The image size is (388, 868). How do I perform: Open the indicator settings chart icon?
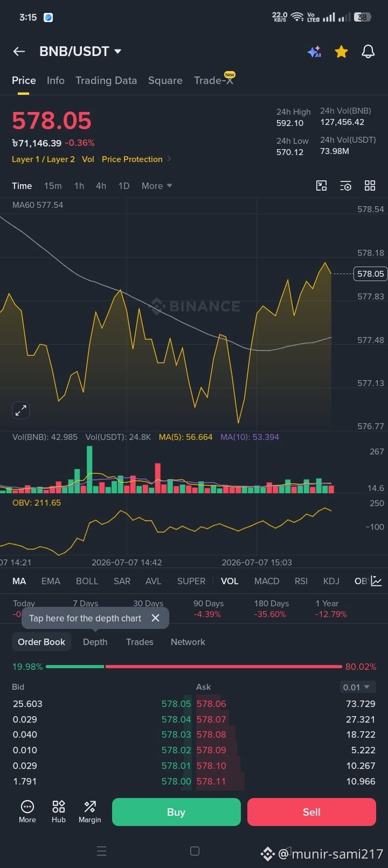(376, 581)
